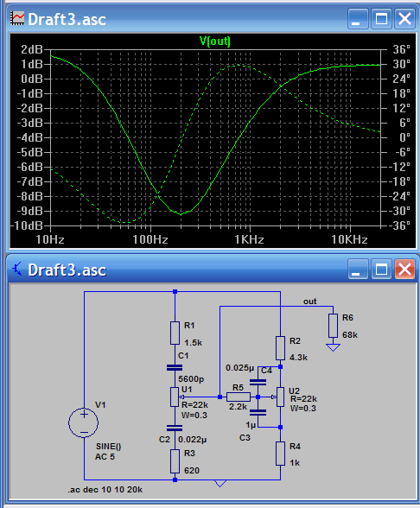This screenshot has height=508, width=420.
Task: Select the U1 potentiometer symbol
Action: click(x=175, y=397)
